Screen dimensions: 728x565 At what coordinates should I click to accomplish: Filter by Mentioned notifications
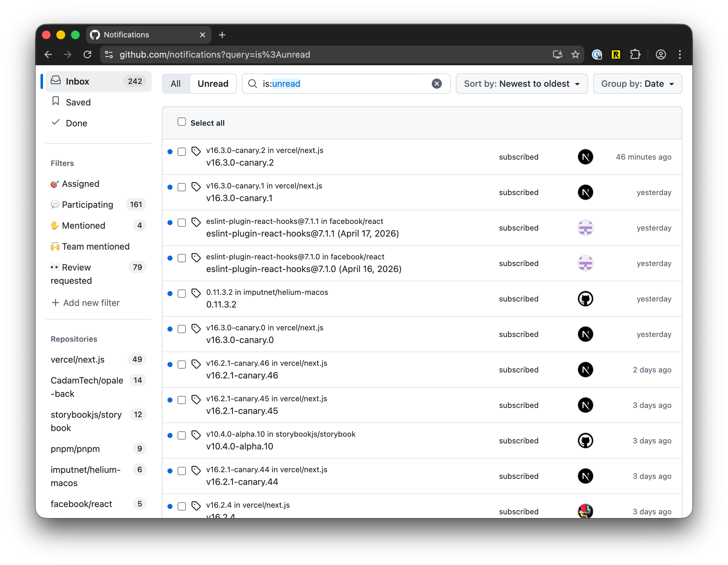(98, 225)
